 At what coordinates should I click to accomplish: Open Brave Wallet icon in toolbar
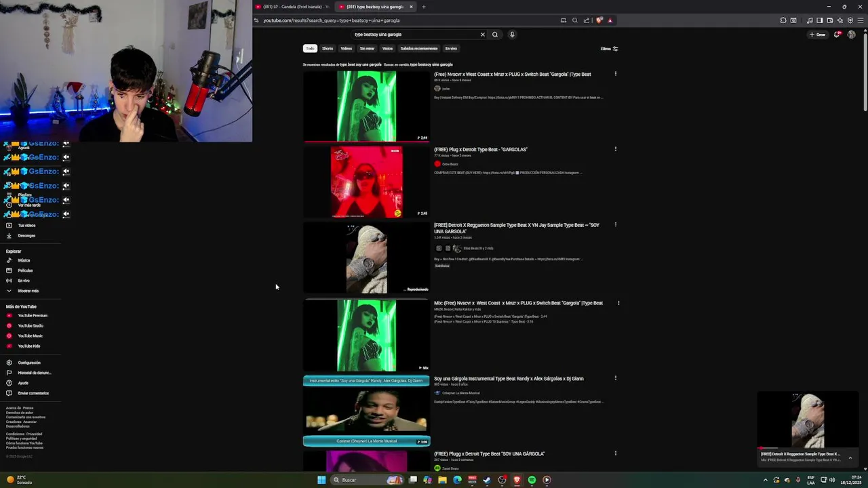(x=829, y=20)
